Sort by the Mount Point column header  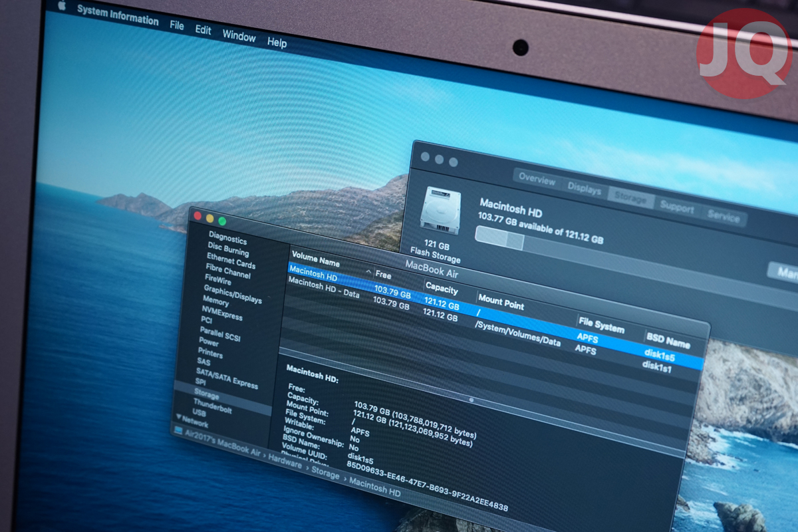(x=501, y=303)
